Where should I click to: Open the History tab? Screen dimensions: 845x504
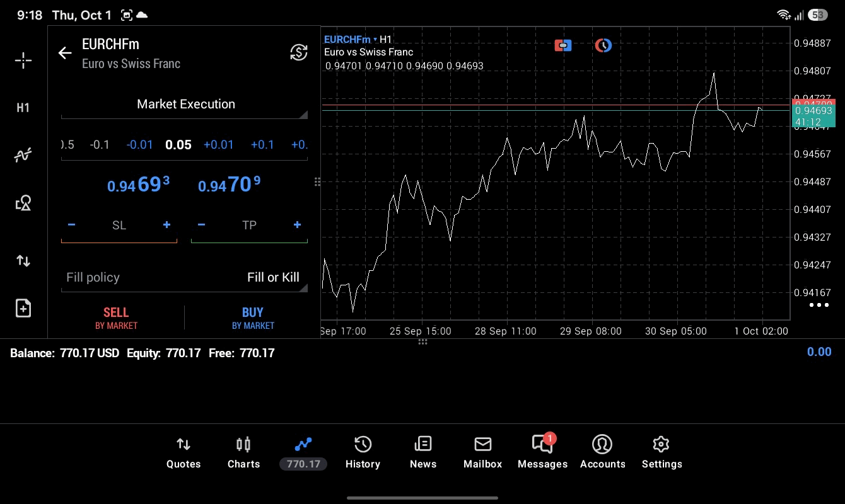pos(363,453)
